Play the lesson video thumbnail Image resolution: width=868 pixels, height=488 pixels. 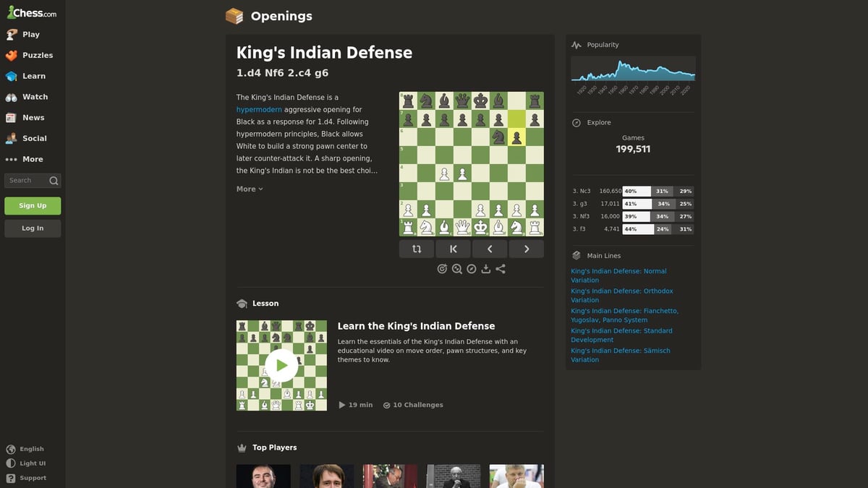[x=281, y=365]
